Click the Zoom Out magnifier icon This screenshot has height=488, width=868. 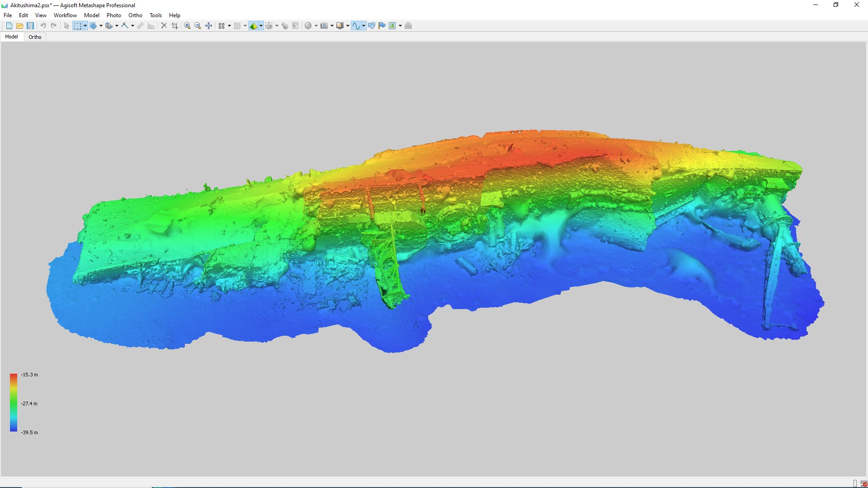198,26
